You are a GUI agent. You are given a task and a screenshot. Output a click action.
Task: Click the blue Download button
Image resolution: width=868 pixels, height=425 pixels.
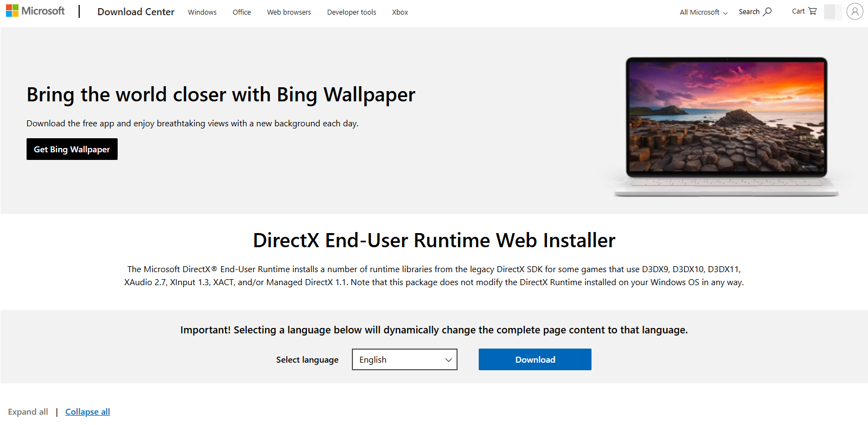point(535,359)
